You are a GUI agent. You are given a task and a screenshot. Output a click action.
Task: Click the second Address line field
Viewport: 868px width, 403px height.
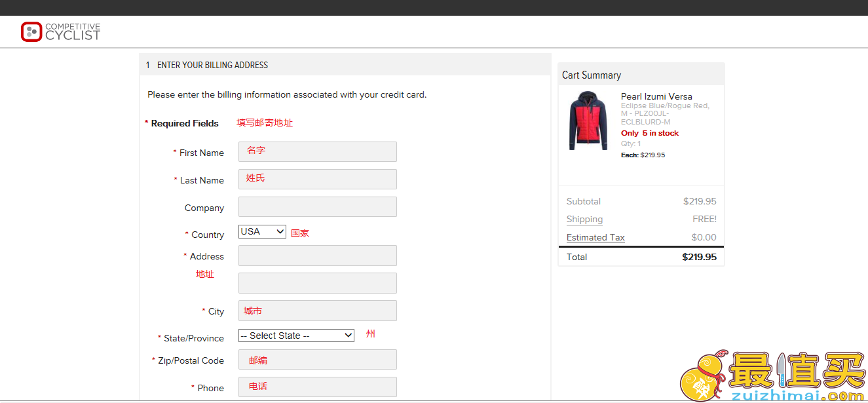[318, 283]
